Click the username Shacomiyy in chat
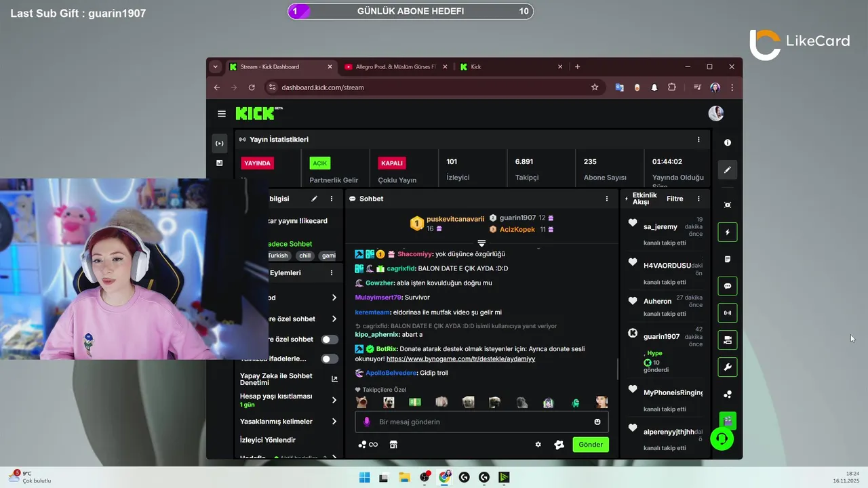 click(414, 254)
